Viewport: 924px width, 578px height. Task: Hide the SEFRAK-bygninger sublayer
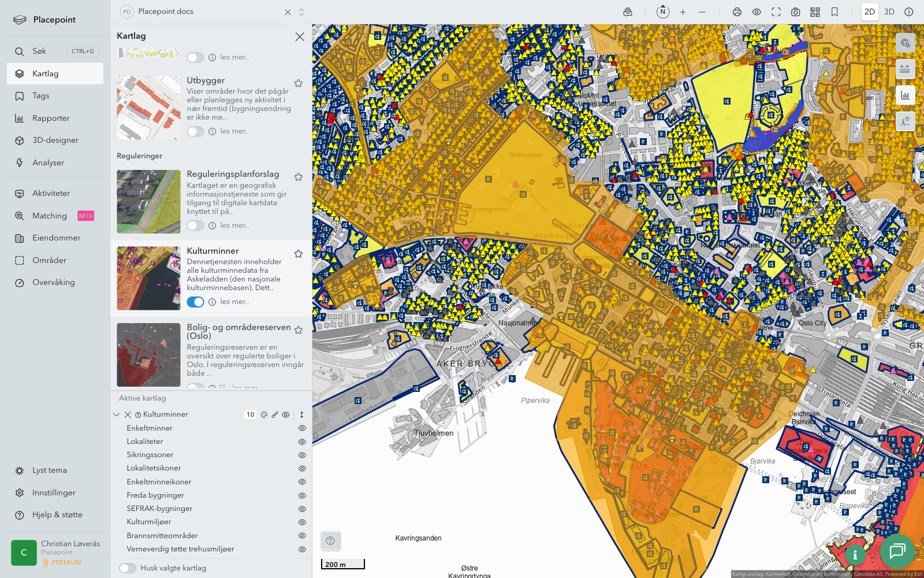pyautogui.click(x=301, y=509)
